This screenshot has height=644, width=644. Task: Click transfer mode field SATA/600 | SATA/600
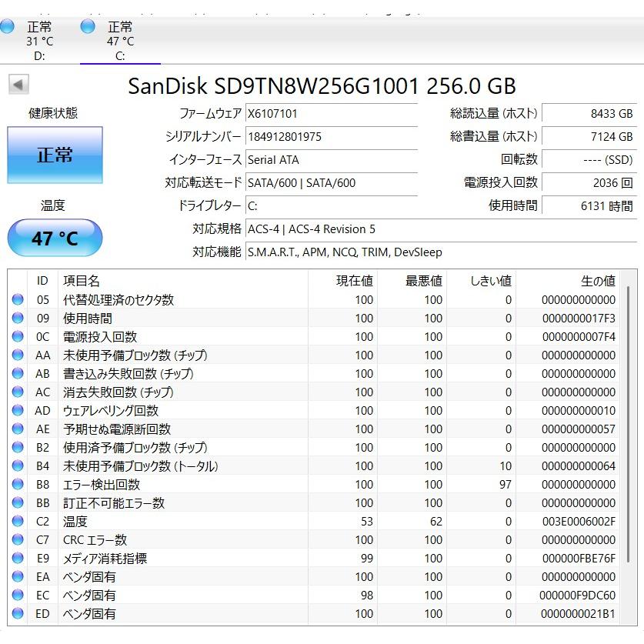click(332, 182)
